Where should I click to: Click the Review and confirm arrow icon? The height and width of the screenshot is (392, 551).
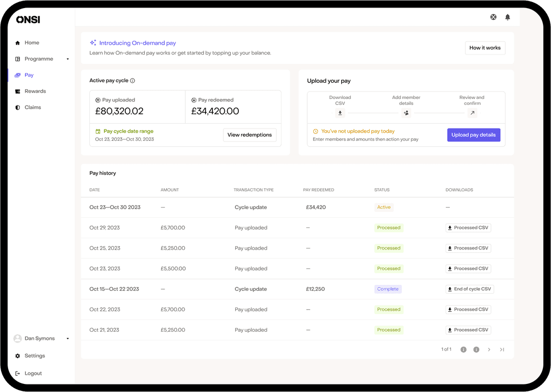click(x=472, y=113)
